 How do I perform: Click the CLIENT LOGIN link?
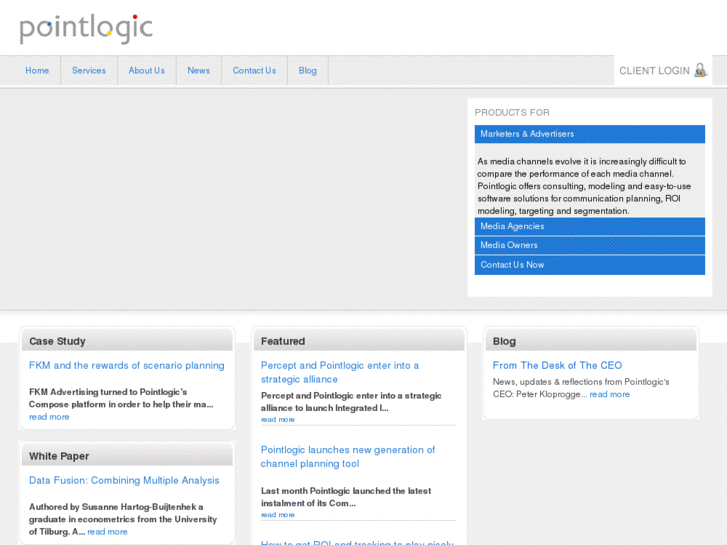(x=654, y=71)
